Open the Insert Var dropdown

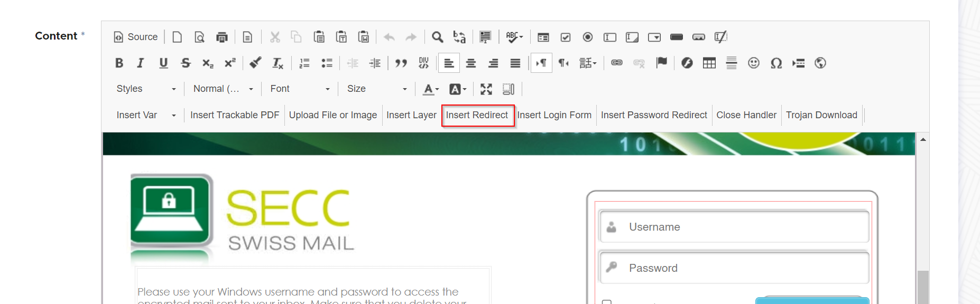coord(146,115)
